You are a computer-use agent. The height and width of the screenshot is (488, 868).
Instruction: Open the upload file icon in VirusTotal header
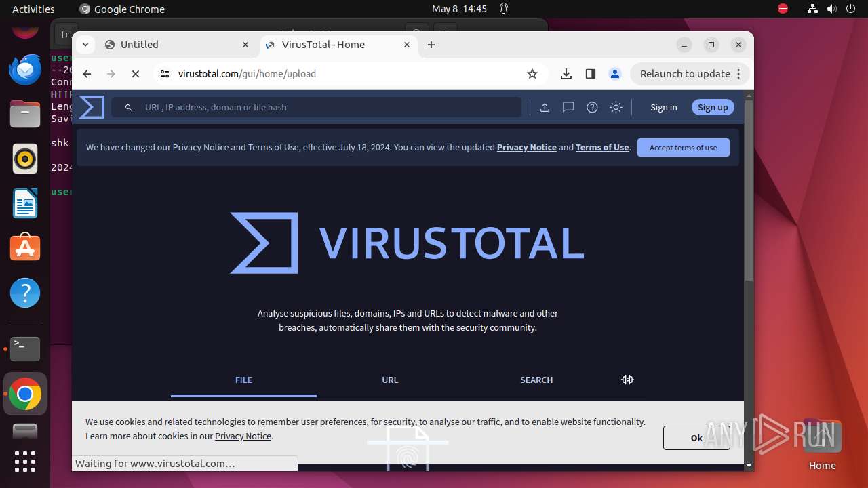(545, 107)
